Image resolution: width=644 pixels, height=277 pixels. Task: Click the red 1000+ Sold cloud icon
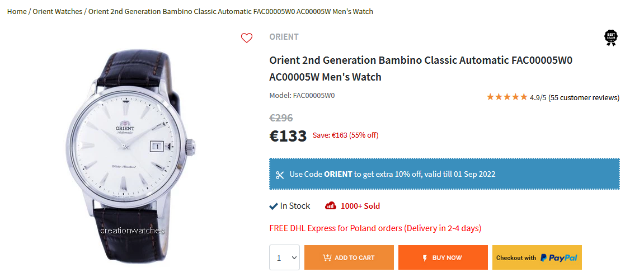tap(331, 206)
